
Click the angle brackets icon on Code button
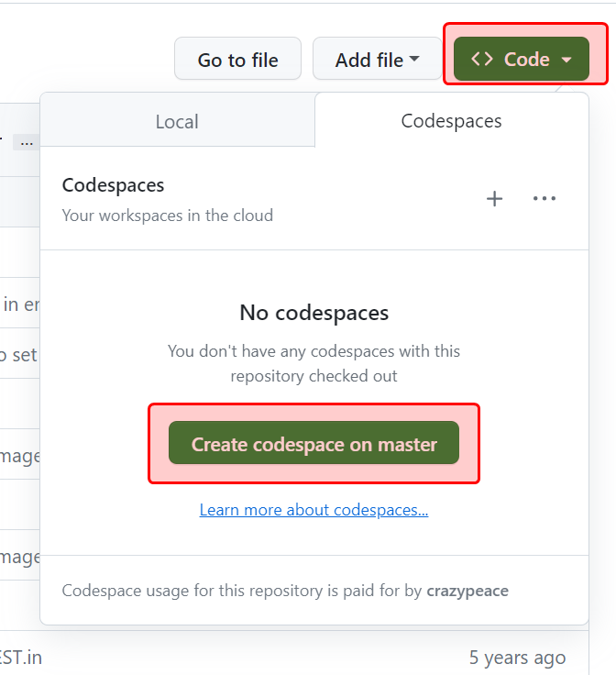[482, 60]
